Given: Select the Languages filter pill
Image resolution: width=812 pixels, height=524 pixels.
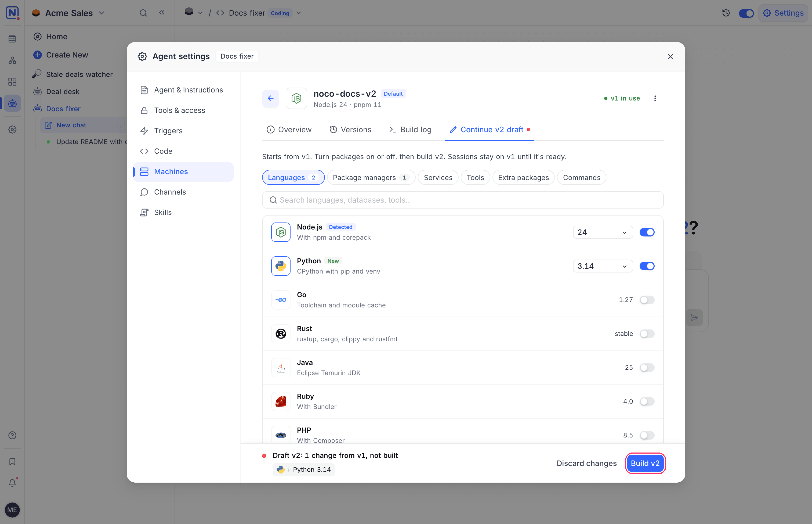Looking at the screenshot, I should (x=293, y=178).
